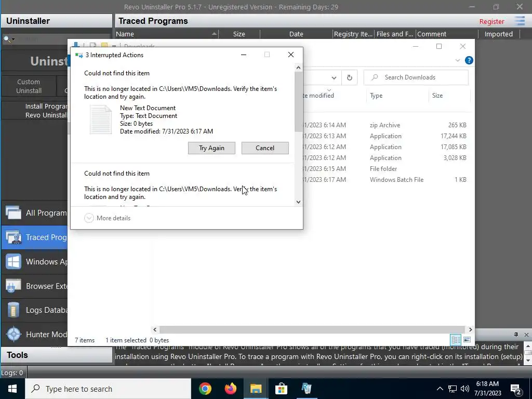Open network status tray icon

pyautogui.click(x=453, y=389)
